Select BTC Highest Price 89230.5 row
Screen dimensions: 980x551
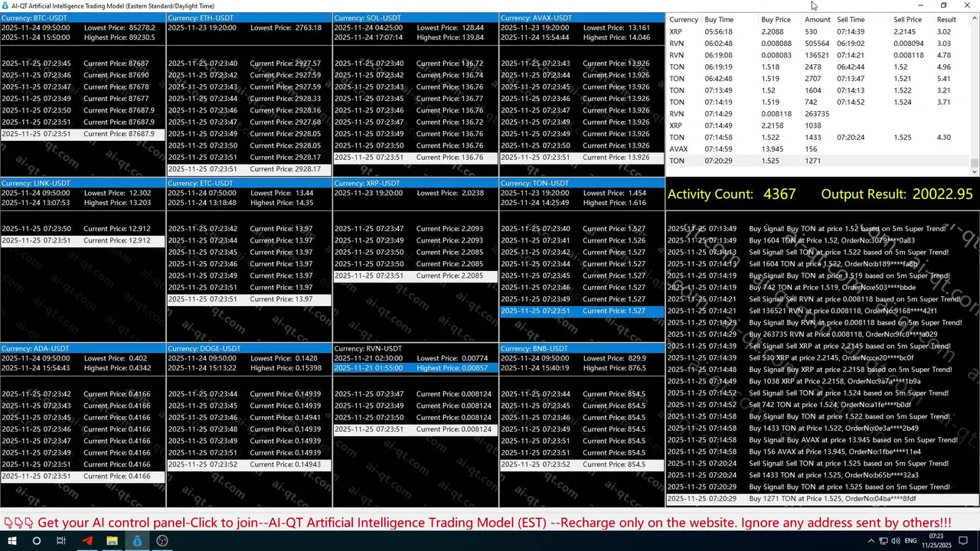(83, 37)
